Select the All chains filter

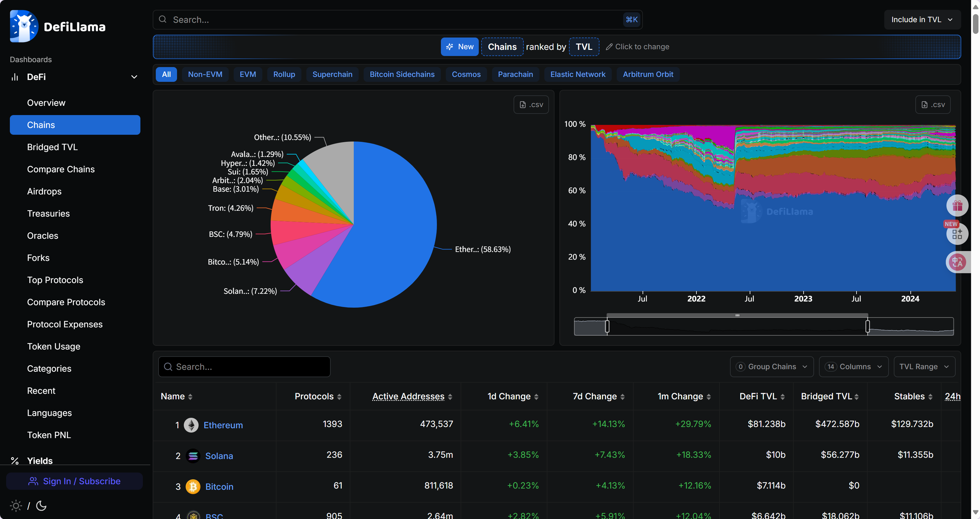point(166,74)
